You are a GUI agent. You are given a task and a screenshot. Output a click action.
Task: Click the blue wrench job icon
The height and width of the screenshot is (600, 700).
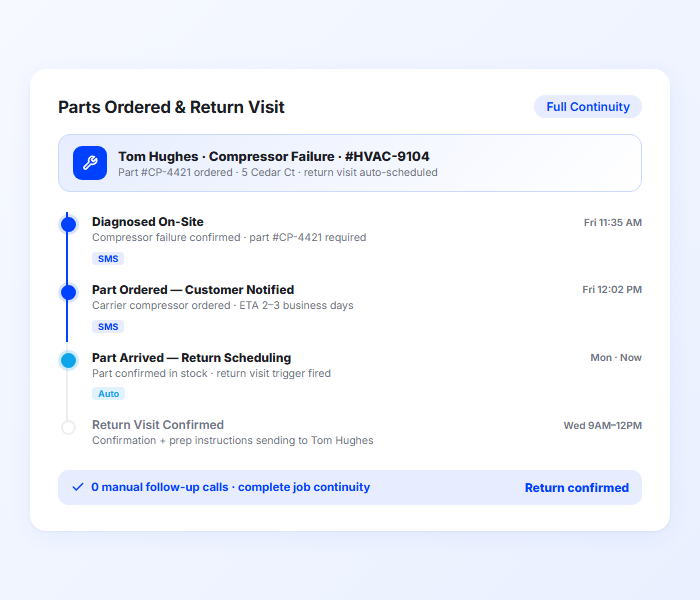(90, 163)
